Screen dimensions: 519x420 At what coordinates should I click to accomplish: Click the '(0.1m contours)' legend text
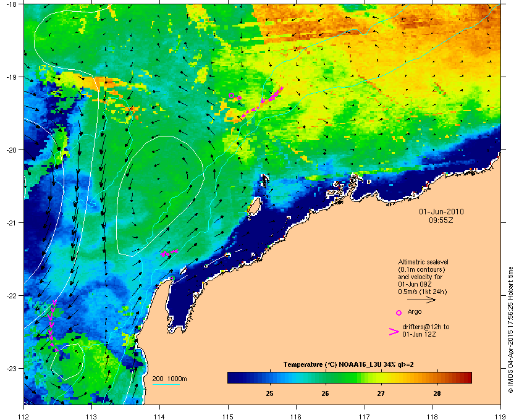pos(421,269)
